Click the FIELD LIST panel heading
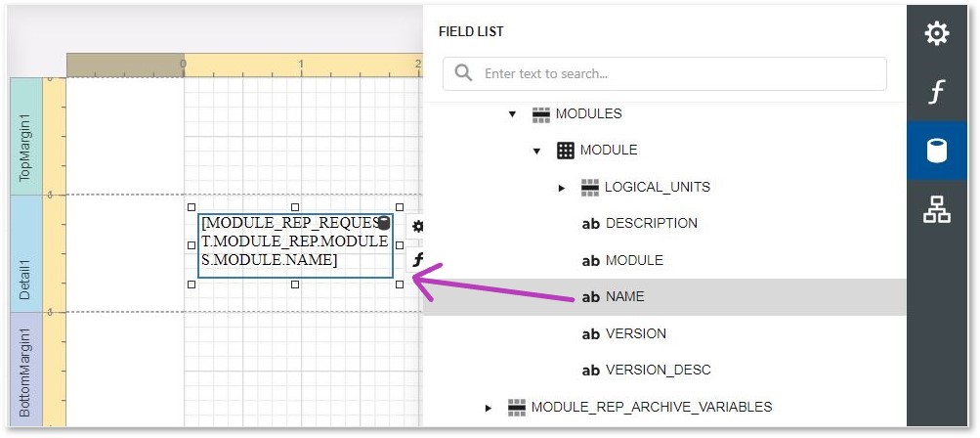The width and height of the screenshot is (980, 438). [x=471, y=31]
